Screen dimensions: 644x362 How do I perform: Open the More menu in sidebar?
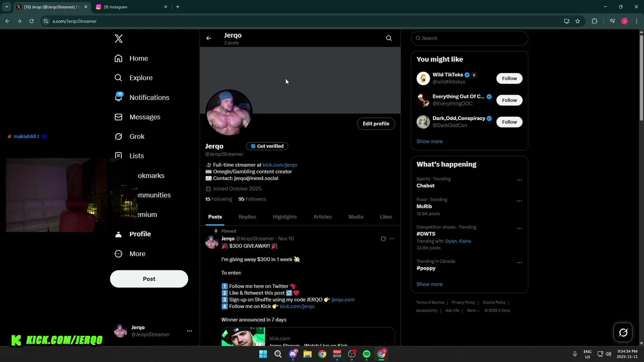click(130, 254)
